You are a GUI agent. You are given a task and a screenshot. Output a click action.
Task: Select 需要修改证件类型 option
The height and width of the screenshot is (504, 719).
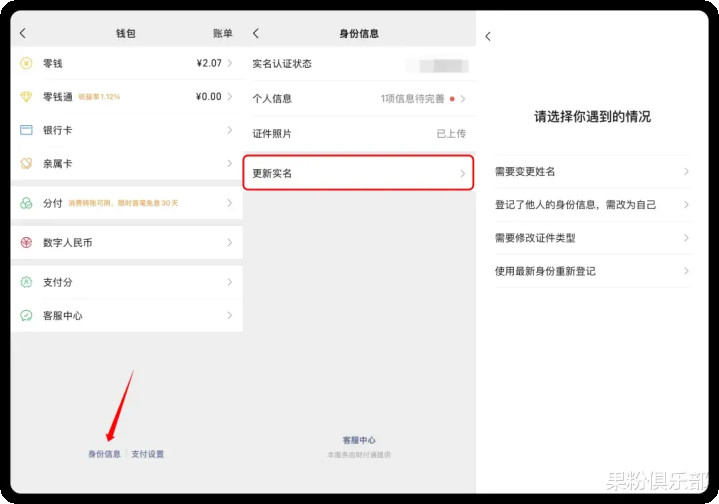pos(592,238)
